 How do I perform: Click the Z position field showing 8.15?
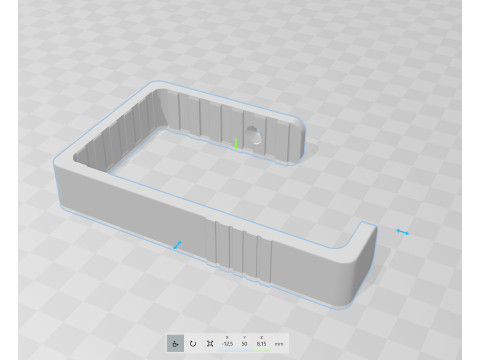262,344
